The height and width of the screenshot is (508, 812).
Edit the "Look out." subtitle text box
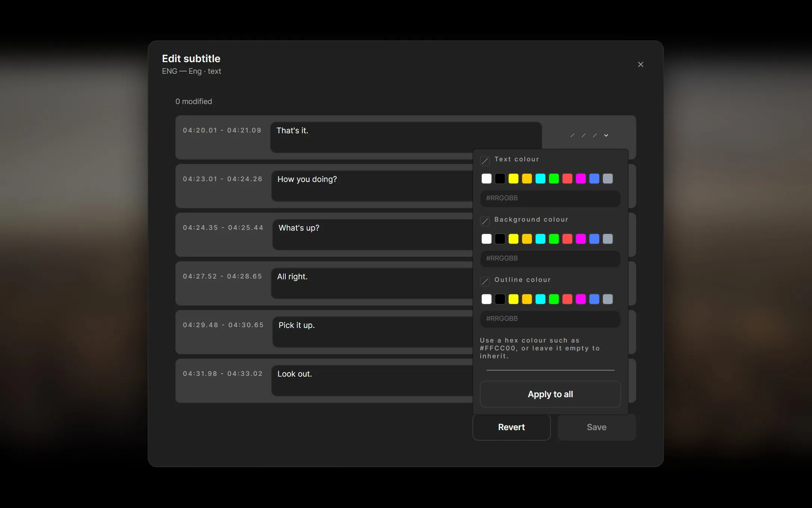pos(372,380)
